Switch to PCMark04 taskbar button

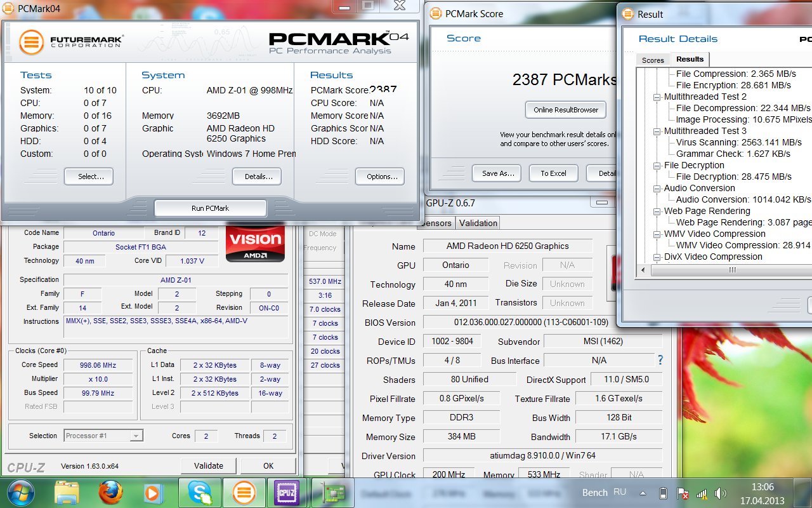click(x=244, y=493)
